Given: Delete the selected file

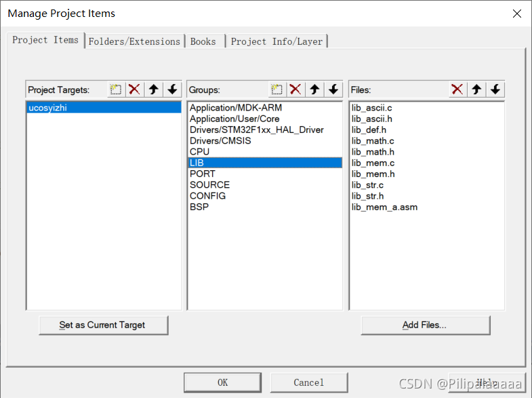Looking at the screenshot, I should 457,89.
